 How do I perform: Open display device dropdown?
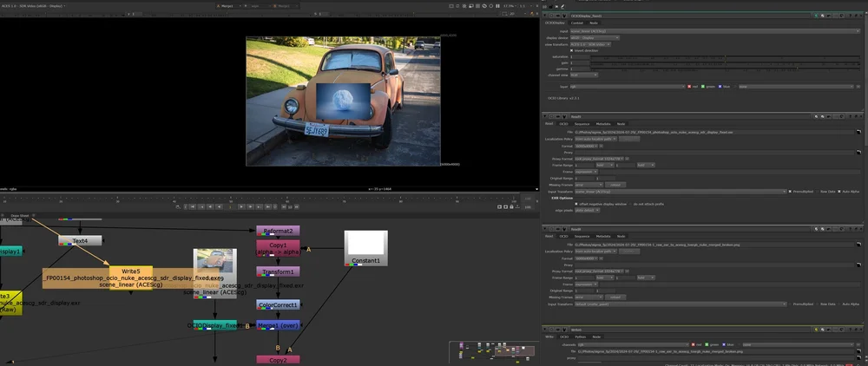(595, 37)
